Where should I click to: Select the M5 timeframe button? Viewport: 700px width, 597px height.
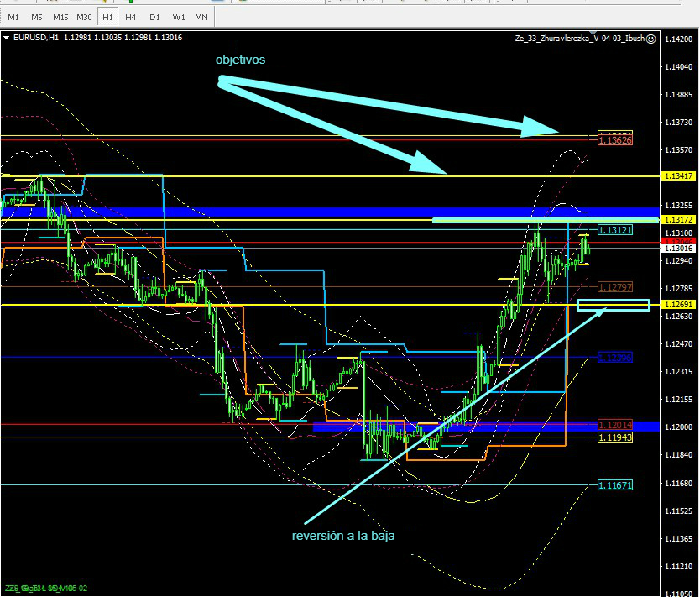click(37, 17)
